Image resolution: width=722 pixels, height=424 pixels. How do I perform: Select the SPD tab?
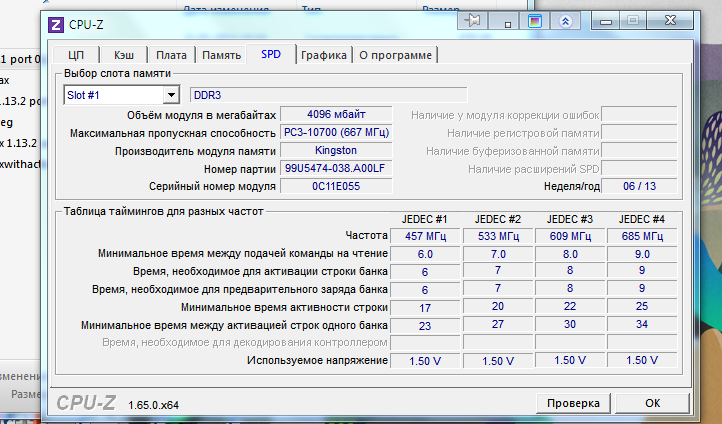click(271, 54)
